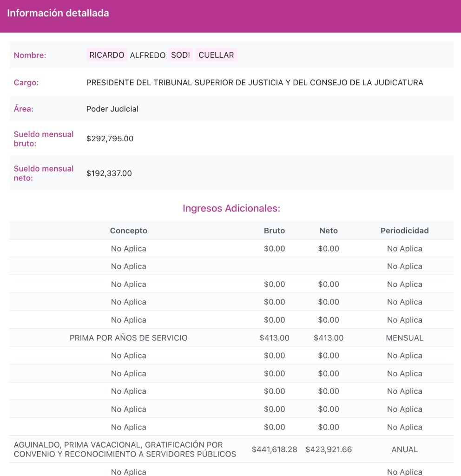
Task: Click the Periodicidad column header
Action: (x=404, y=231)
